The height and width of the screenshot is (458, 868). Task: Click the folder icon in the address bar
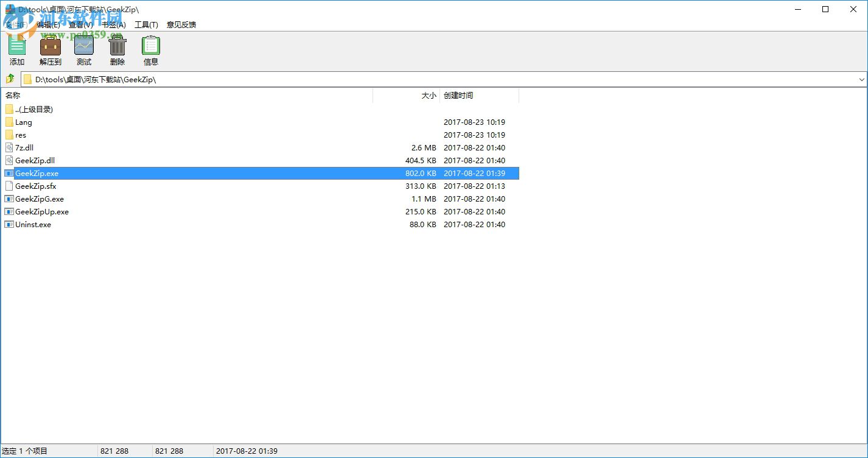27,79
